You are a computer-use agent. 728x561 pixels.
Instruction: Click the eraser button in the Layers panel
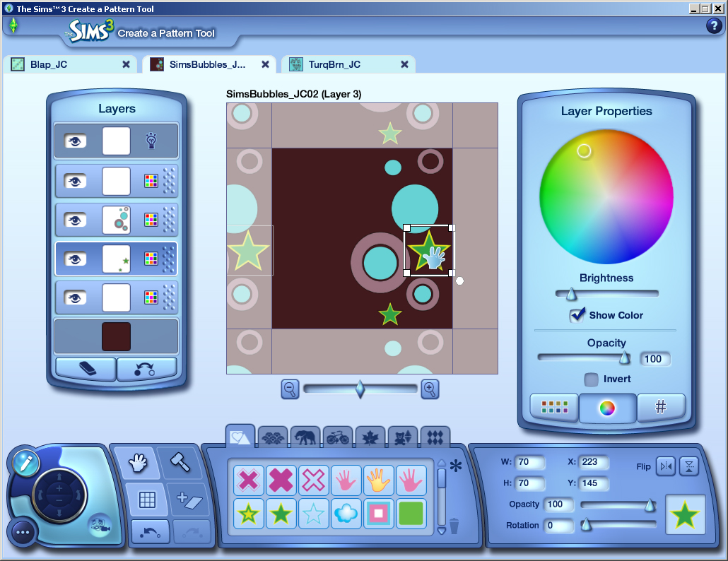(85, 370)
